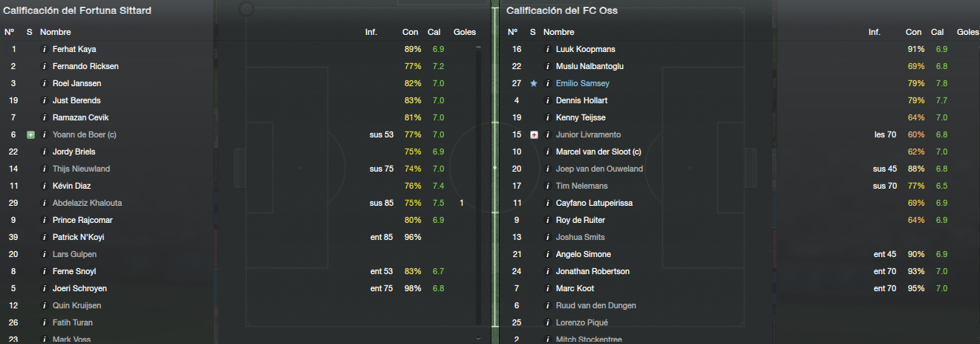Viewport: 980px width, 344px height.
Task: Sort FC Oss list by Cal column
Action: pos(938,32)
